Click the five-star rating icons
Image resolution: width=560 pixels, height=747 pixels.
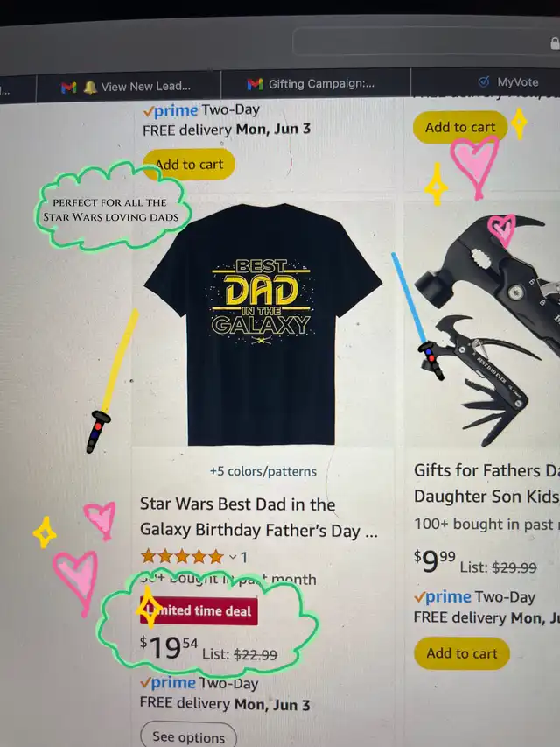(182, 556)
